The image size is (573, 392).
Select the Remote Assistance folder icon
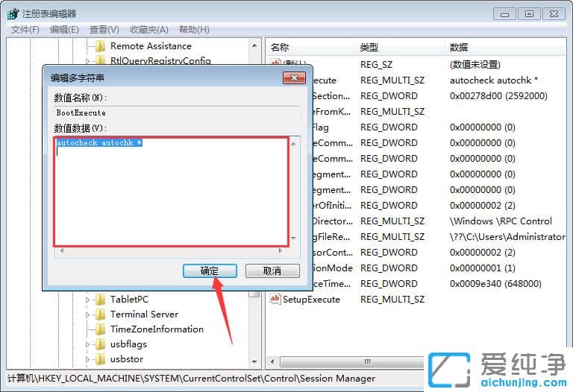pos(100,46)
